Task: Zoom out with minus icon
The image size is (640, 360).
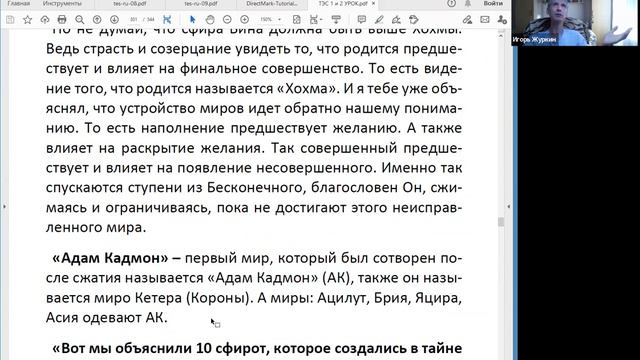Action: pos(227,20)
